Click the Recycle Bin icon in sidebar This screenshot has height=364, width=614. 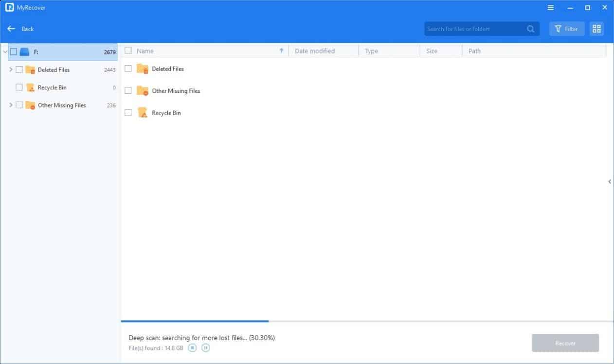[30, 87]
